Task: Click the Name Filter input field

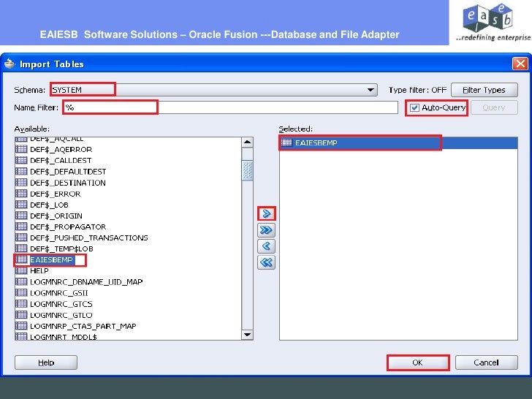Action: click(230, 107)
